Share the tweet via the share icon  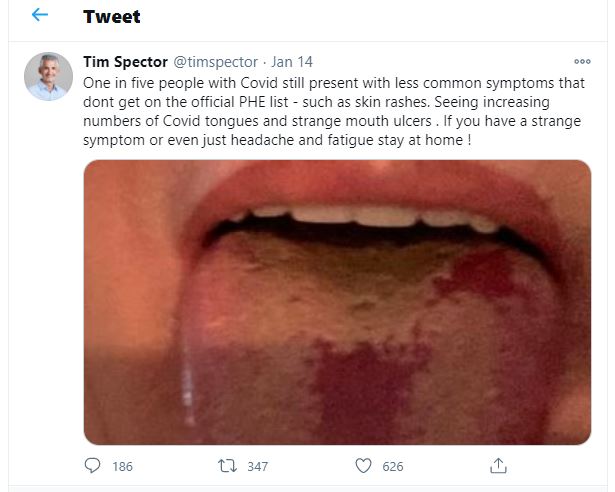tap(498, 465)
